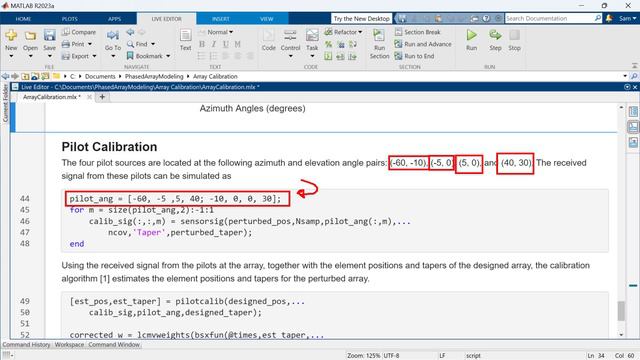Toggle bold text formatting
This screenshot has height=360, width=640.
pos(202,44)
